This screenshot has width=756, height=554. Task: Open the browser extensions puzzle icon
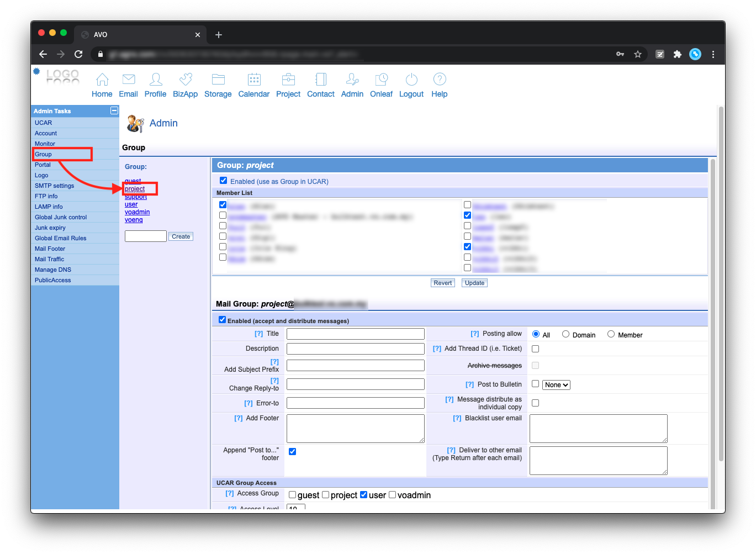pos(678,54)
